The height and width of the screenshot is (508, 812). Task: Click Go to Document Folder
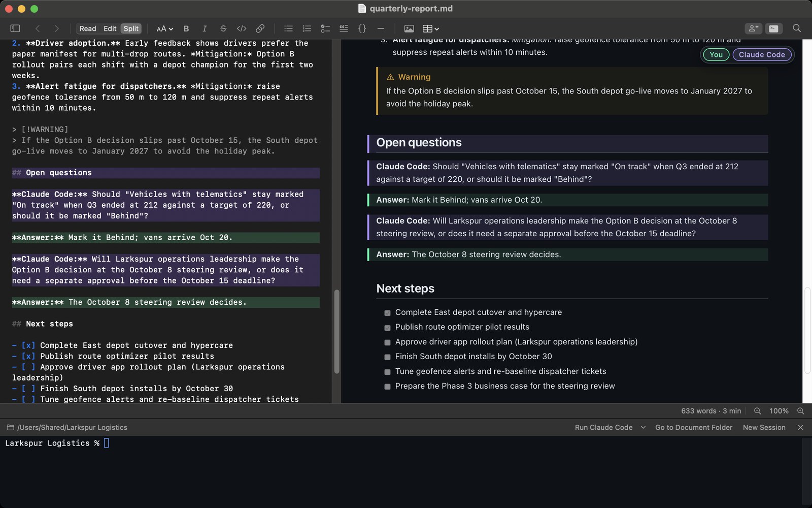[x=694, y=427]
